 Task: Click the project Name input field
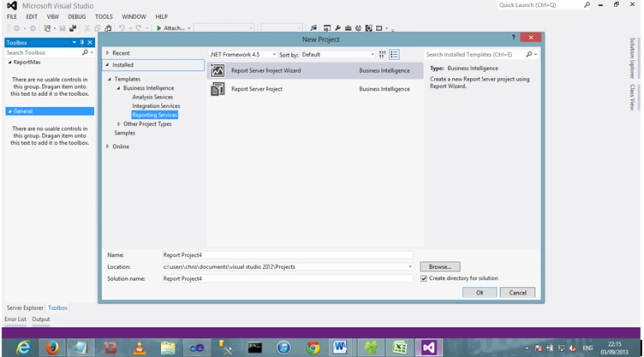287,255
